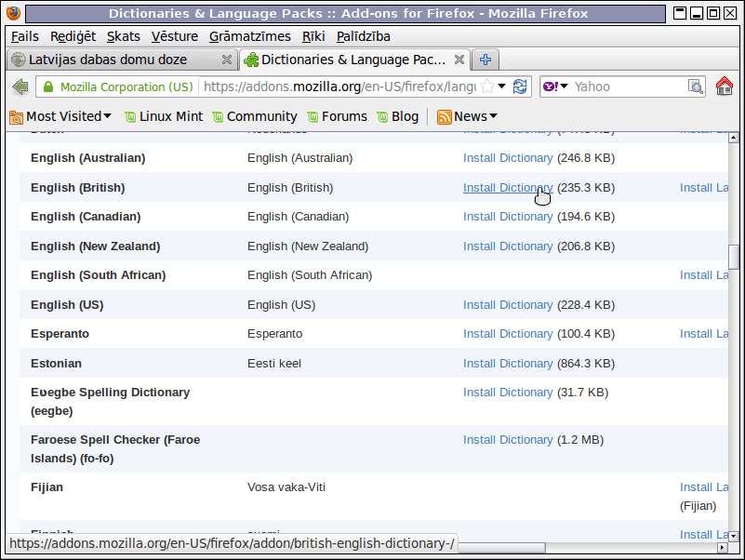Click the search magnifier icon
Image resolution: width=745 pixels, height=560 pixels.
695,87
